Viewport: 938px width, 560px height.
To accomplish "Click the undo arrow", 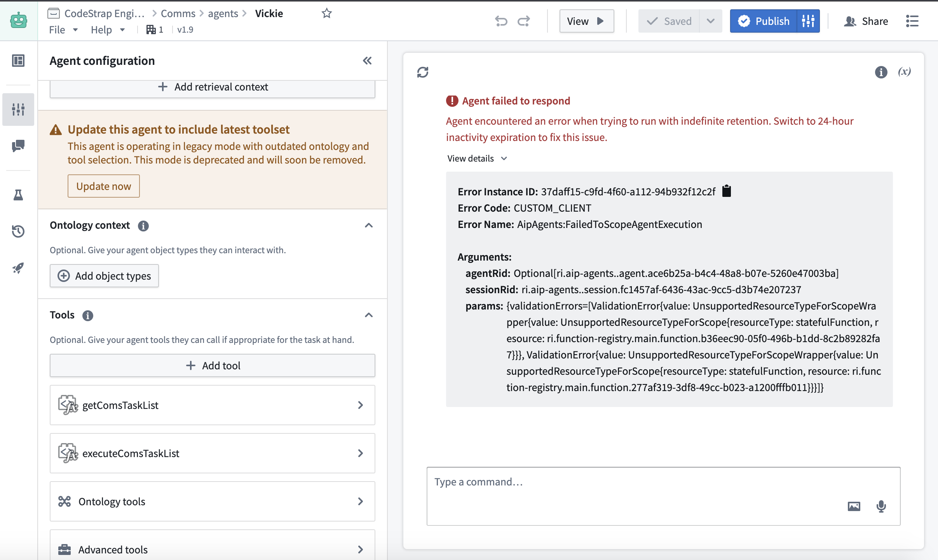I will click(x=501, y=21).
